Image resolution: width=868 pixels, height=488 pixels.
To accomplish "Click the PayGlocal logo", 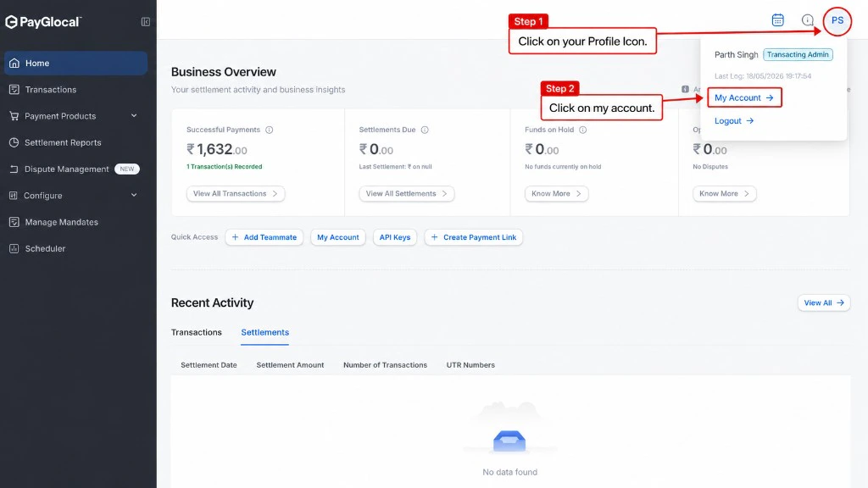I will 43,21.
